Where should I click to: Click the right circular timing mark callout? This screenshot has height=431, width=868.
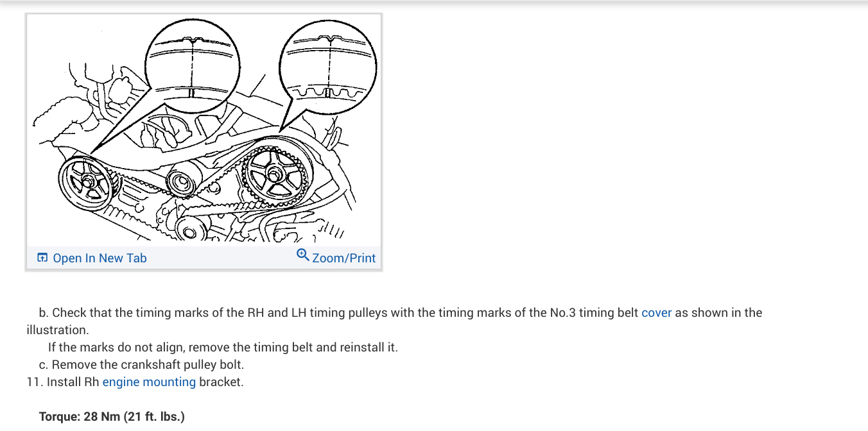pyautogui.click(x=329, y=67)
